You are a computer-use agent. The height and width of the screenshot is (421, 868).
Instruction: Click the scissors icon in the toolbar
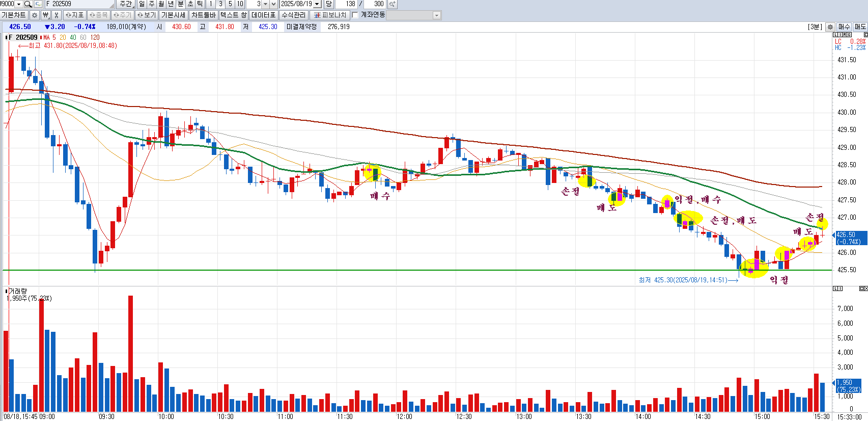(57, 15)
